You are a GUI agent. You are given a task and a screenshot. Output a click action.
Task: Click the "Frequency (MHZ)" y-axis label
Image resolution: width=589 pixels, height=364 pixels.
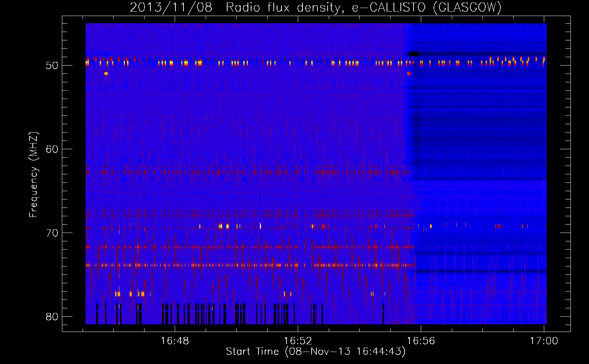[x=33, y=175]
